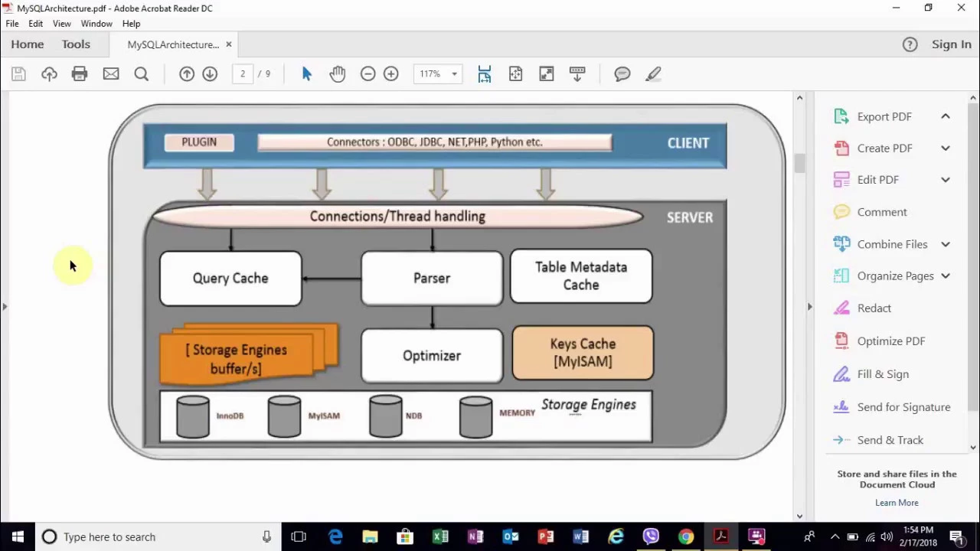The width and height of the screenshot is (980, 551).
Task: Click the page number input field
Action: click(x=243, y=74)
